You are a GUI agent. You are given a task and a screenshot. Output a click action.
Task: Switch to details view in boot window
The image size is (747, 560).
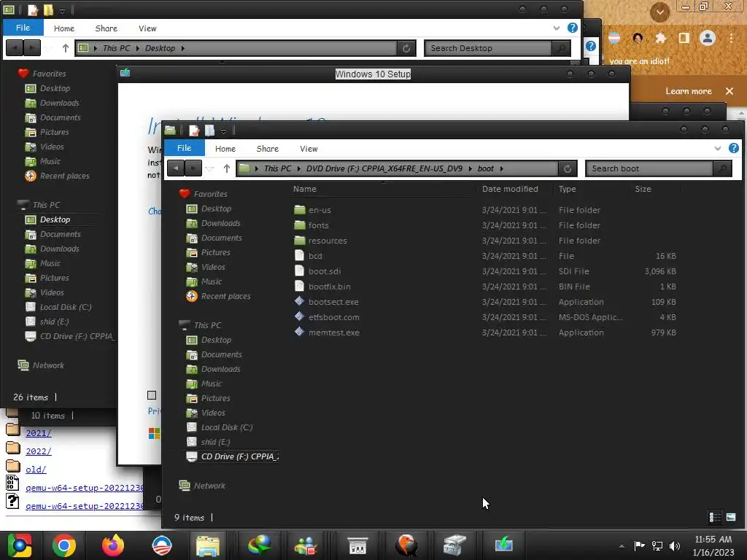(x=715, y=517)
